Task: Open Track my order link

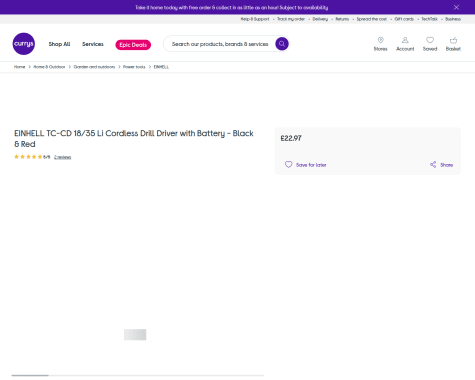Action: coord(291,19)
